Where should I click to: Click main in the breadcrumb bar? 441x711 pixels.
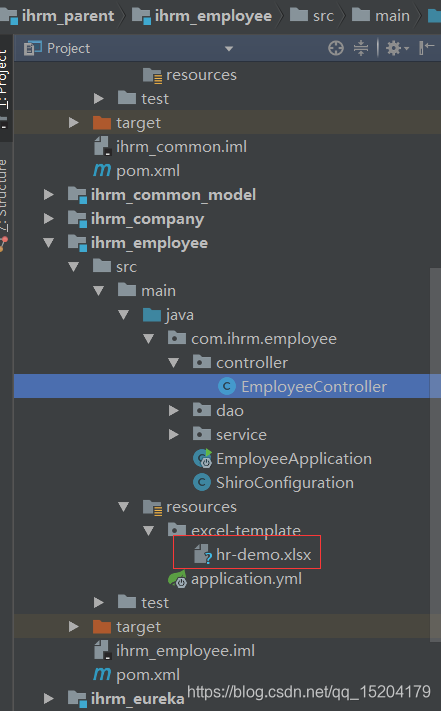[392, 16]
